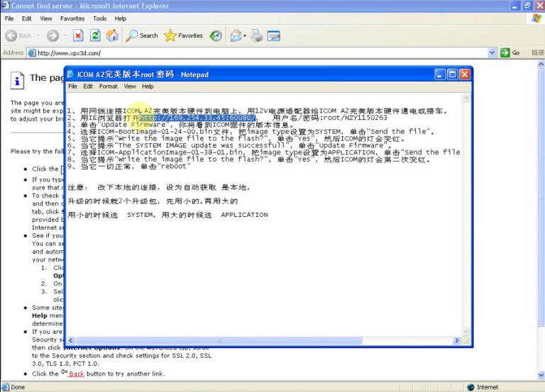Viewport: 545px width, 392px height.
Task: Minimize the Notepad window
Action: point(440,74)
